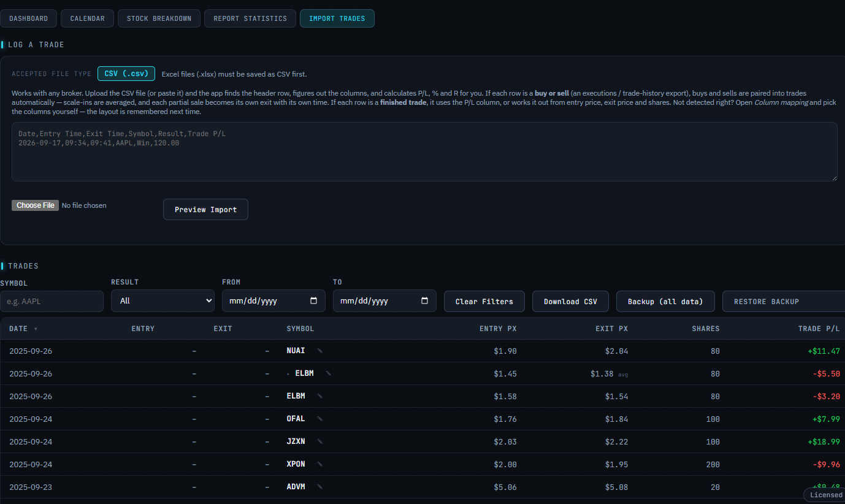Screen dimensions: 845x504
Task: Click the Clear Filters button
Action: coord(484,302)
